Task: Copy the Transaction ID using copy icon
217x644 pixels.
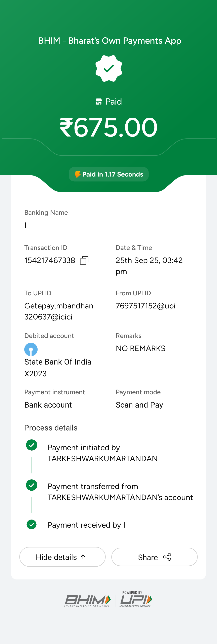Action: (84, 260)
